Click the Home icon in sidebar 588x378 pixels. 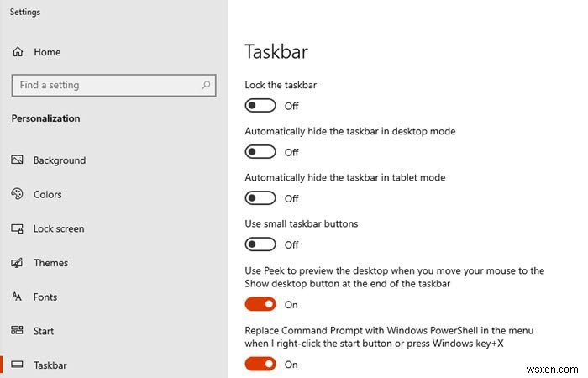[18, 52]
